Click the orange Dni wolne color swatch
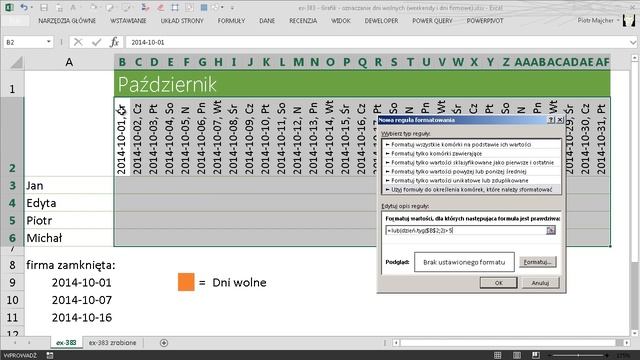The width and height of the screenshot is (640, 360). [186, 282]
